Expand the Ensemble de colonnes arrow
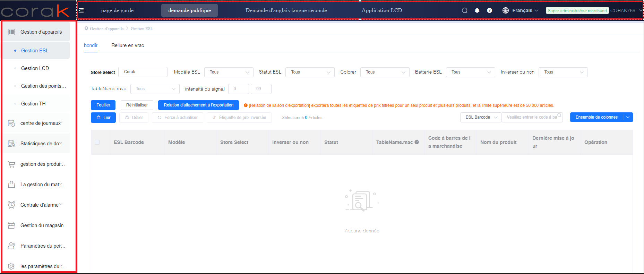Screen dimensions: 644x274 628,117
